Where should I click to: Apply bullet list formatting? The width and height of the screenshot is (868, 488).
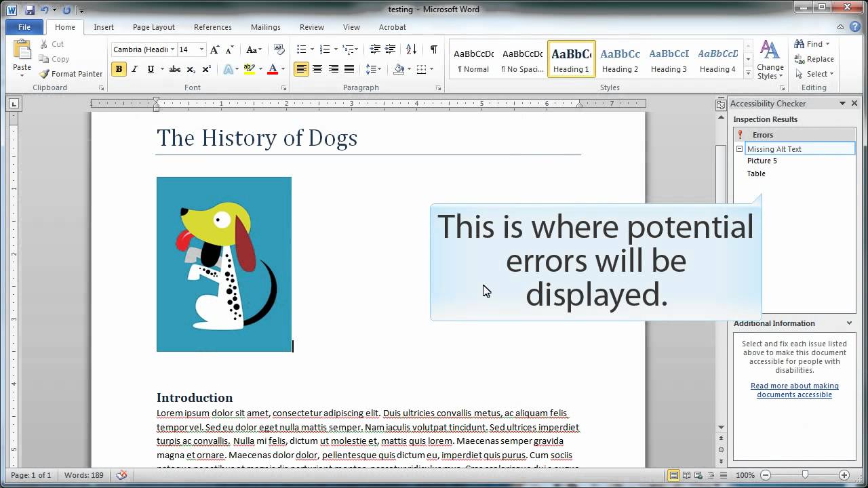(301, 49)
